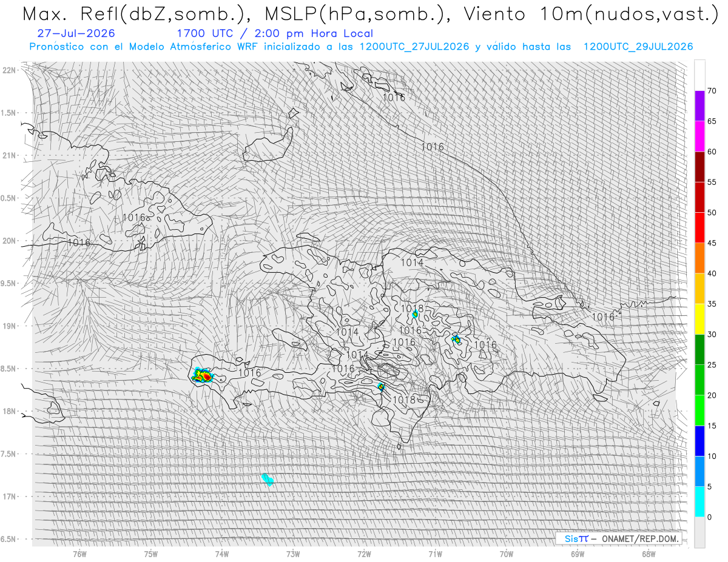Click the magenta 60–65 dBZ color segment
This screenshot has height=562, width=728.
699,136
